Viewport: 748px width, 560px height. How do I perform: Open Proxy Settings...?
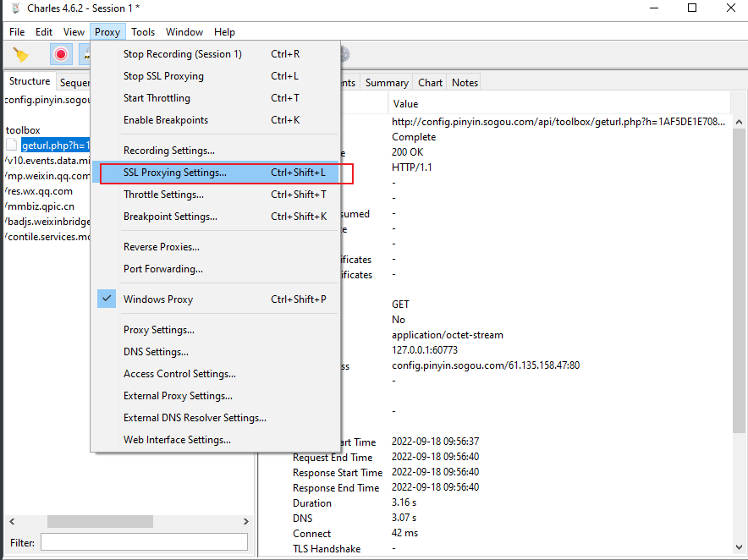tap(214, 330)
